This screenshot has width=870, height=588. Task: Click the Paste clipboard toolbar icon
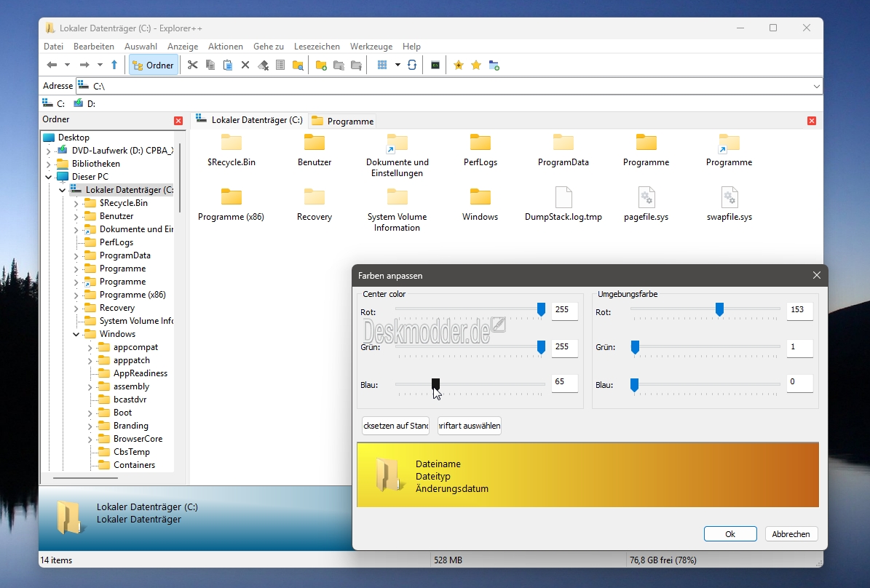227,65
